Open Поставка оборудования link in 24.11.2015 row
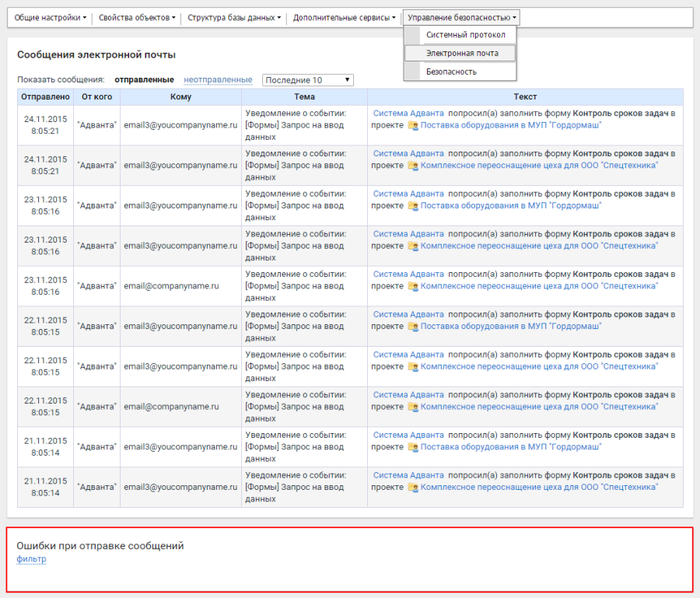Viewport: 700px width, 598px height. point(511,125)
